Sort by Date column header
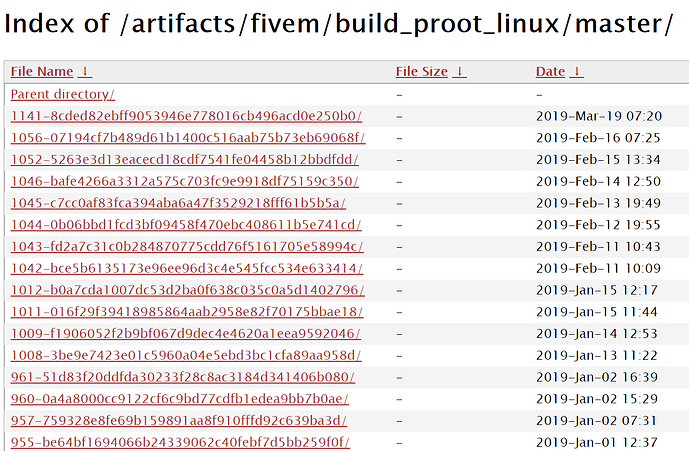The width and height of the screenshot is (689, 451). click(550, 72)
